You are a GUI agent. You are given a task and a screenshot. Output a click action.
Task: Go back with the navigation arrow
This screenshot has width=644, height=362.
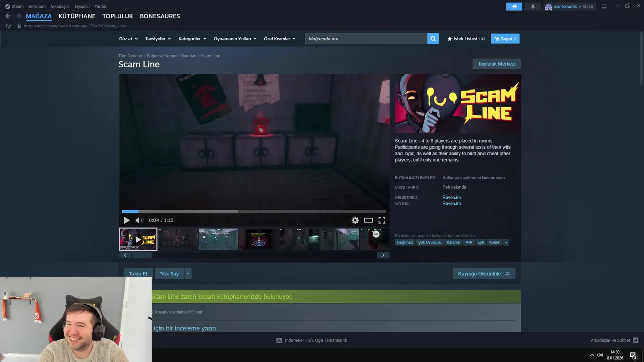[8, 16]
